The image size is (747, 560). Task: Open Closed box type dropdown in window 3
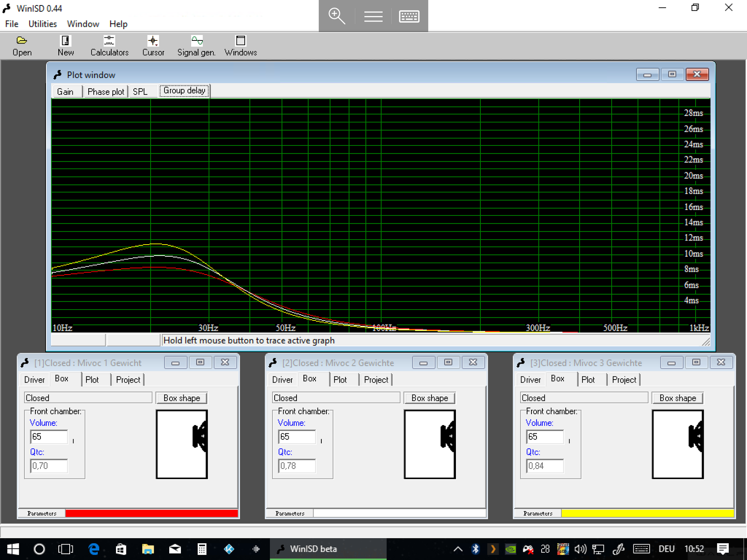[x=584, y=398]
